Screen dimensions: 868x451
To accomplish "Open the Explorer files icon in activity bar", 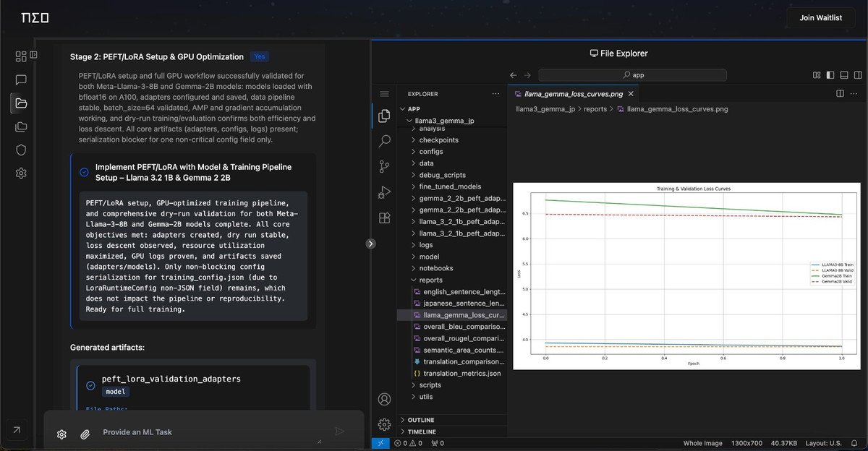I will [385, 116].
